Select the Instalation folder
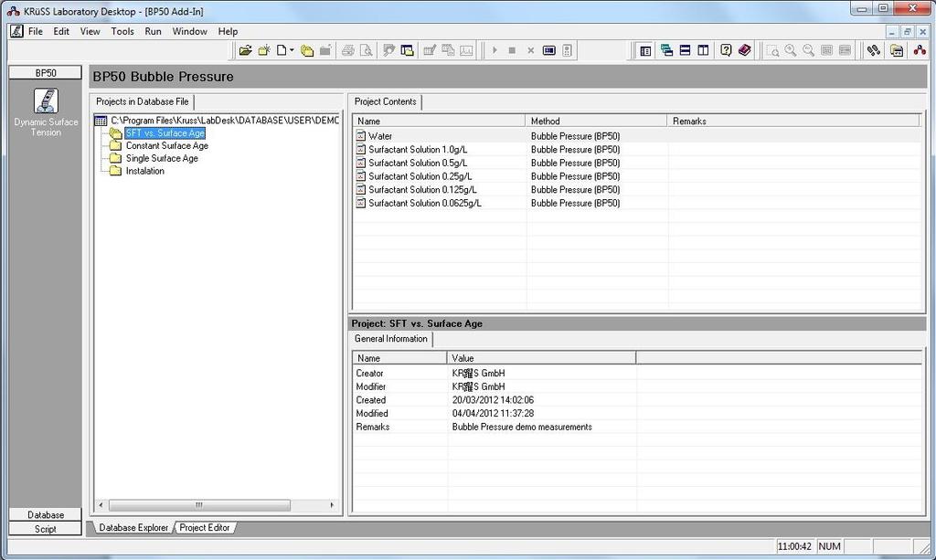Viewport: 936px width, 560px height. (145, 171)
